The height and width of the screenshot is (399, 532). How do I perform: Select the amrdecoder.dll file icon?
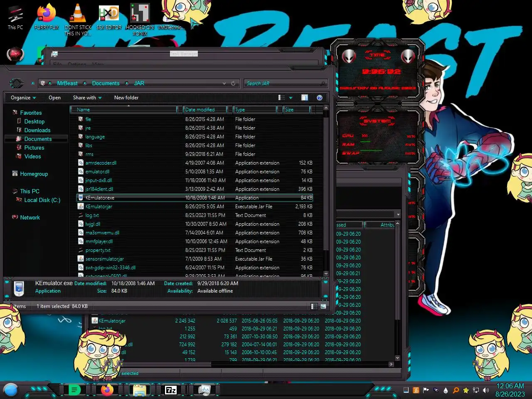[81, 163]
